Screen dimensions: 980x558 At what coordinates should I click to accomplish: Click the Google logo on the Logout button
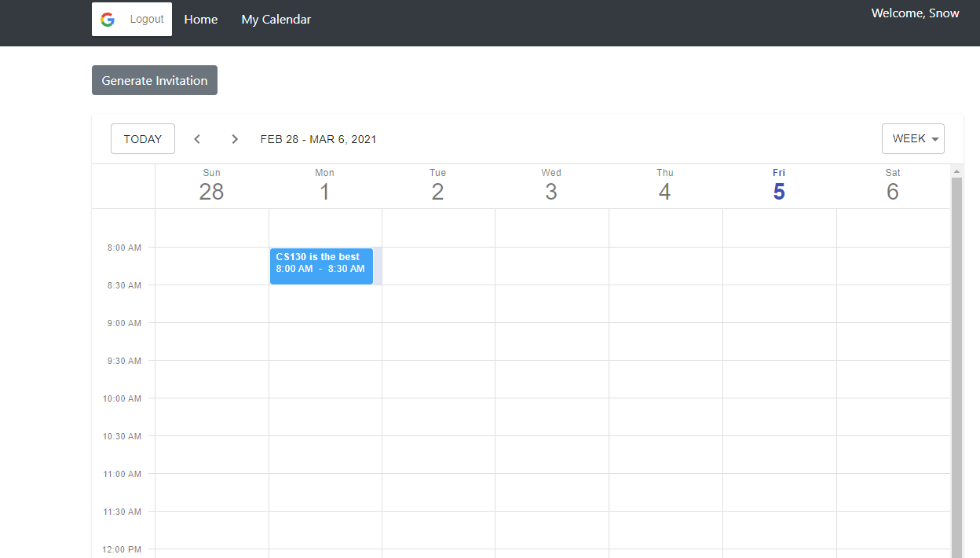[x=108, y=20]
